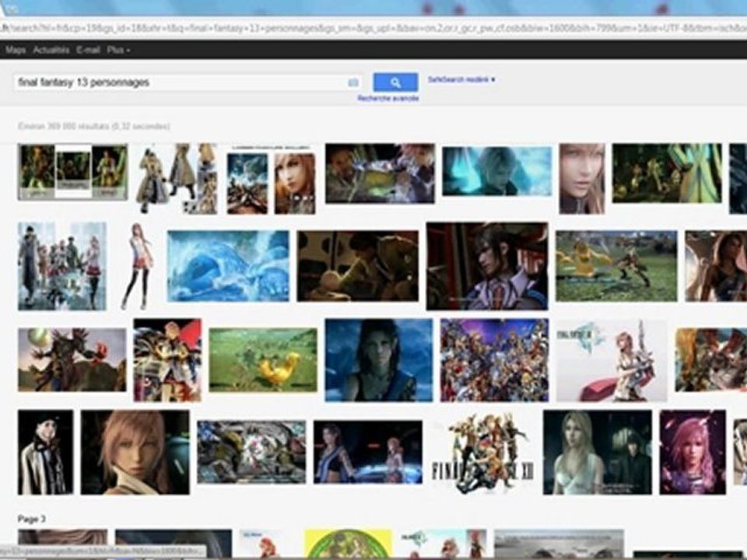747x560 pixels.
Task: Open dark-haired man with red backdrop thumbnail
Action: [x=487, y=266]
